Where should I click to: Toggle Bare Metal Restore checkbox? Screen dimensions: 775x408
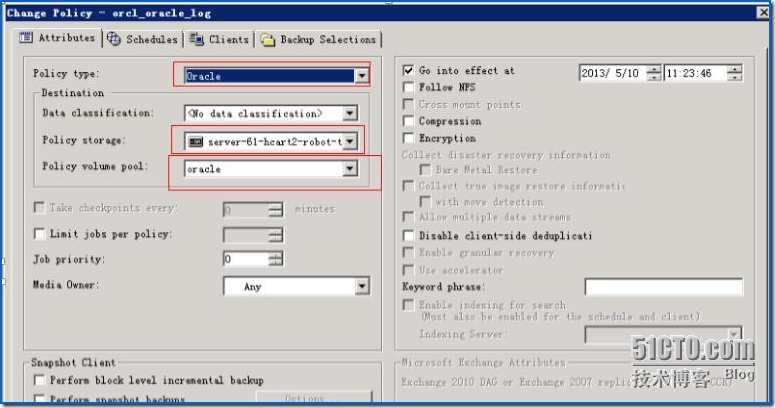[425, 170]
